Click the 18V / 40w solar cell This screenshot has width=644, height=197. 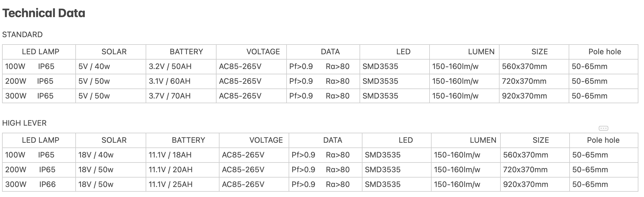point(96,155)
